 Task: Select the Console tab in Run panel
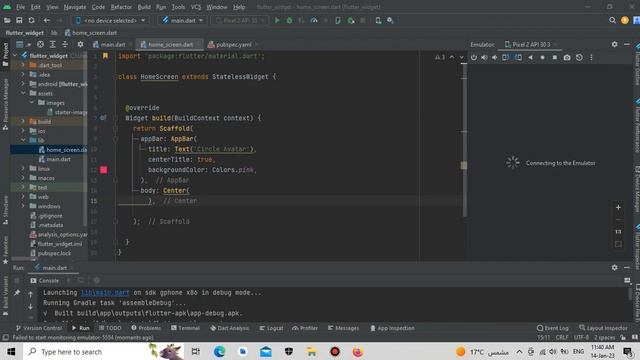45,280
